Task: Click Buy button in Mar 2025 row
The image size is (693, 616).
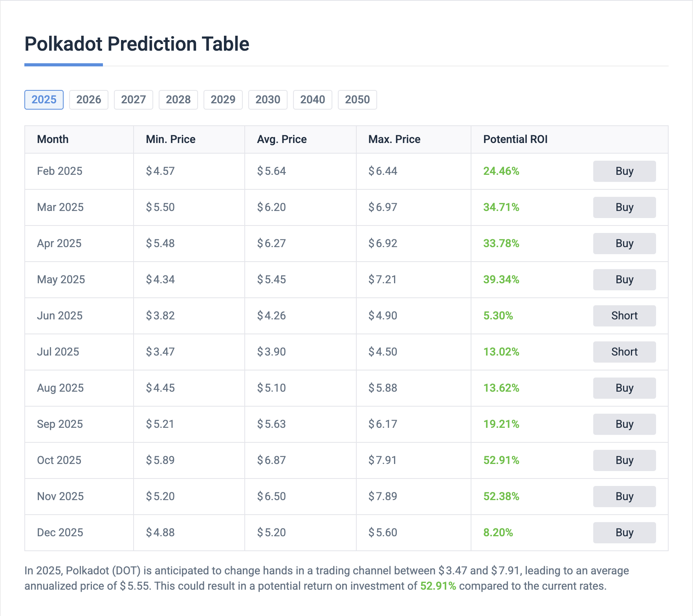Action: point(625,207)
